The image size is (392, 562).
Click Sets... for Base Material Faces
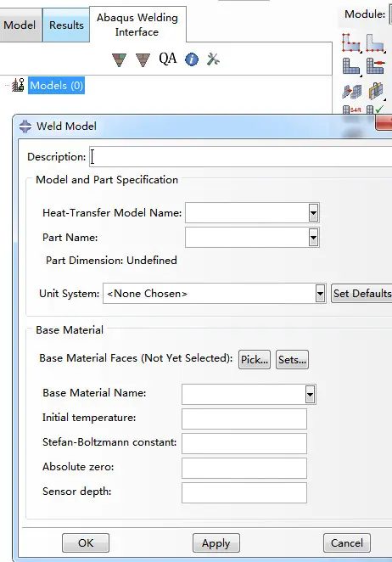click(x=292, y=359)
